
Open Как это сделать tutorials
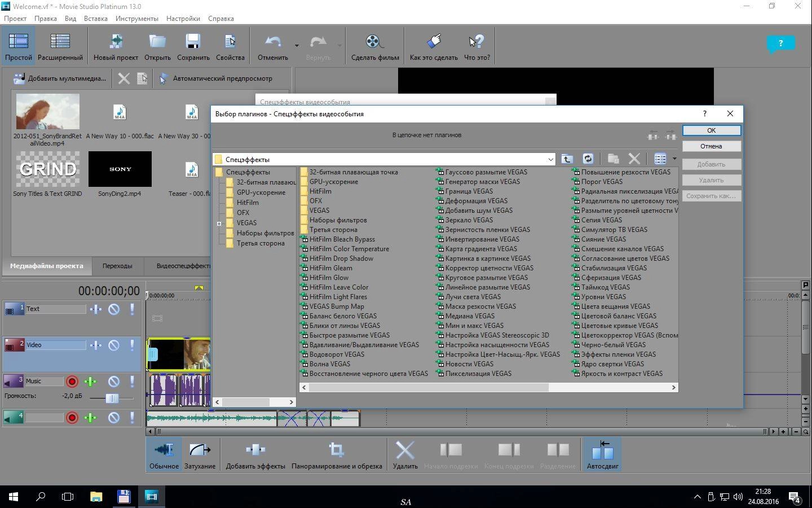point(434,46)
